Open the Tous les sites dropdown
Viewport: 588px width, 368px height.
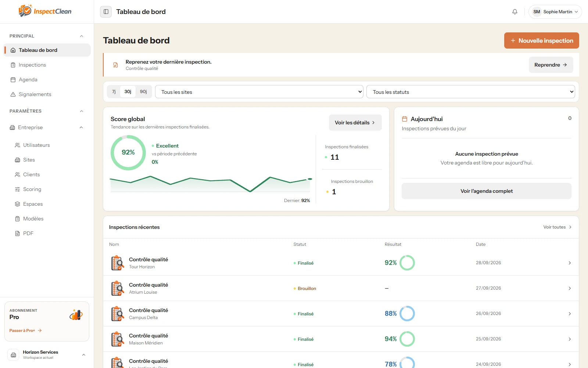click(x=259, y=92)
